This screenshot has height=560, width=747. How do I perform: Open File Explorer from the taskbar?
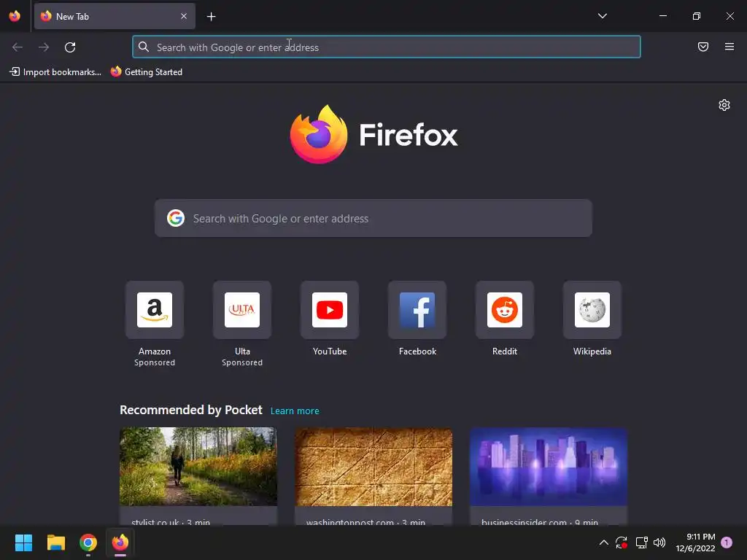point(55,542)
